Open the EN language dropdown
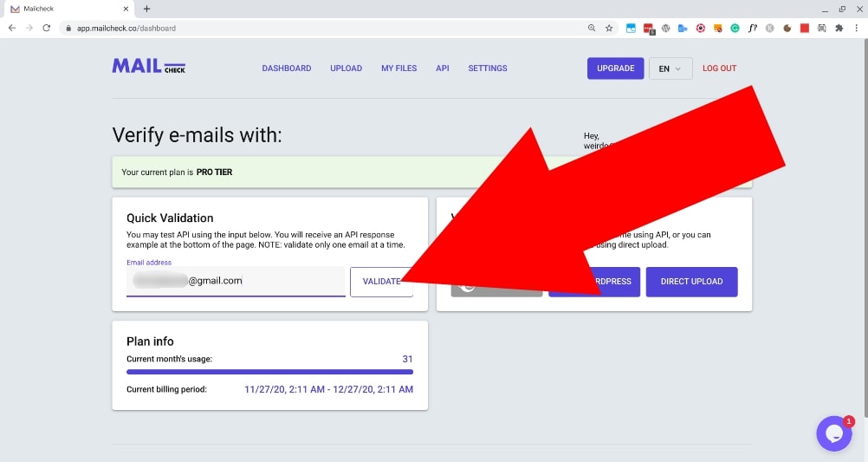 670,68
